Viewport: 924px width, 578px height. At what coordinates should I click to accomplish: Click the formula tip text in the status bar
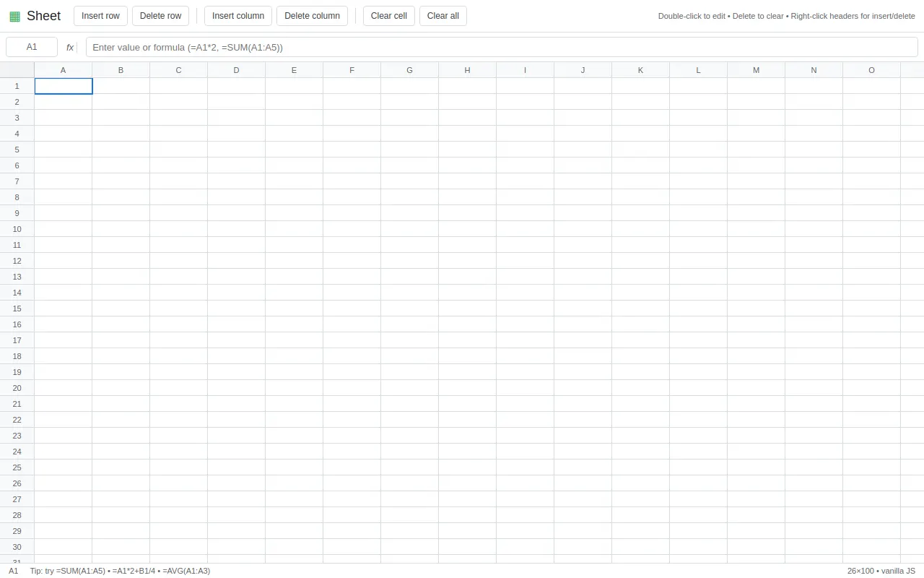point(120,571)
